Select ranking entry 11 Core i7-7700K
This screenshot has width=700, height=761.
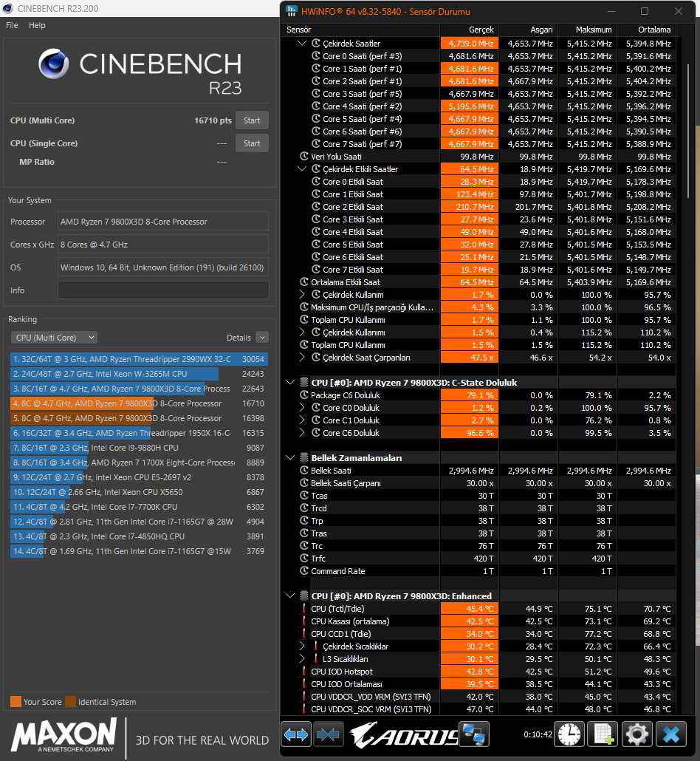[x=140, y=507]
